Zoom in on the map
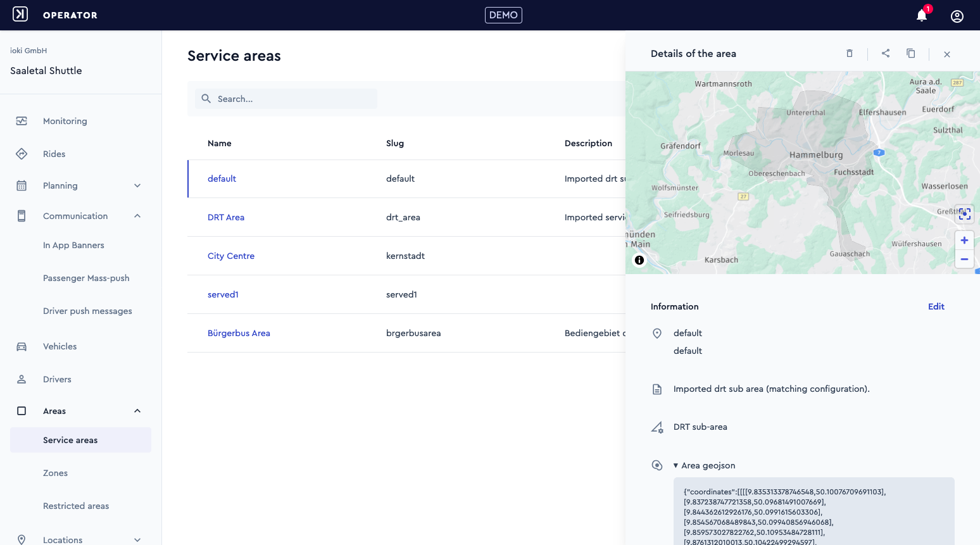 click(x=964, y=241)
